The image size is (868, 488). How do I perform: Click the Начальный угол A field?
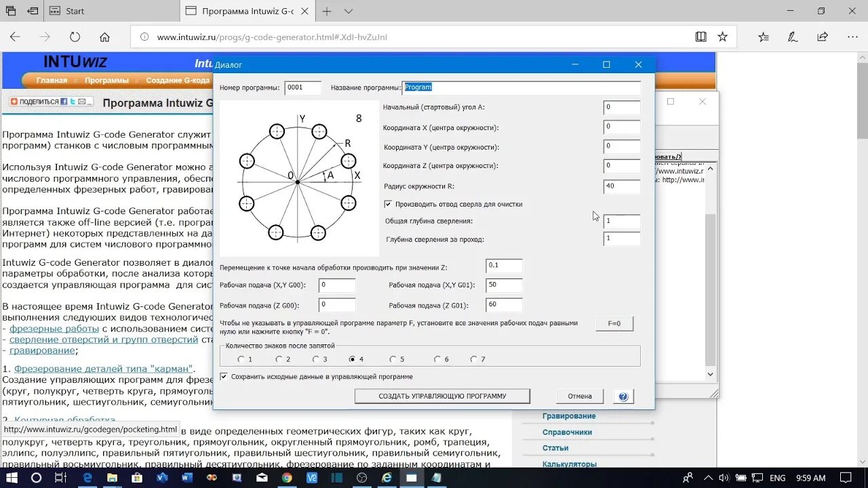(x=622, y=108)
